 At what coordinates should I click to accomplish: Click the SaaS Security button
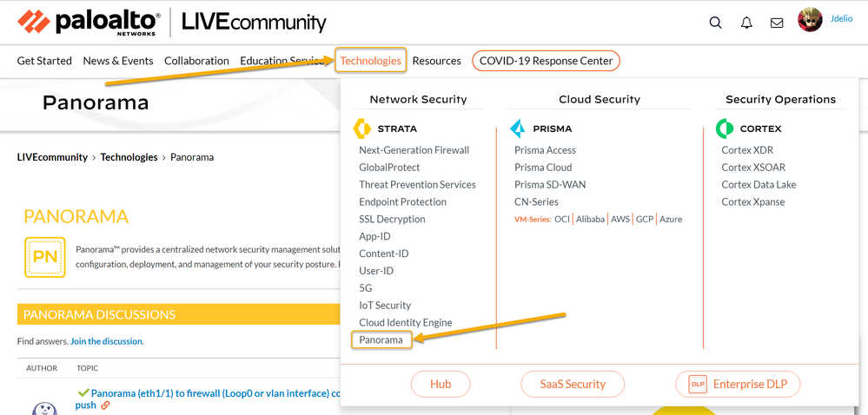(573, 384)
